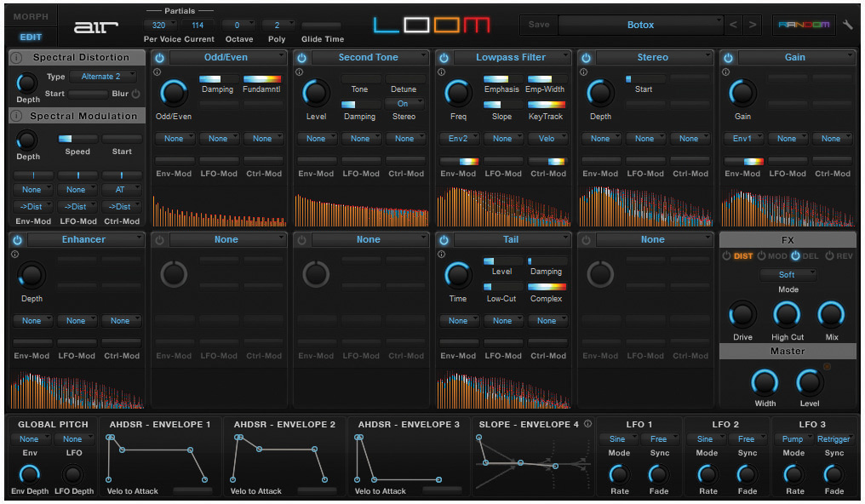Image resolution: width=865 pixels, height=504 pixels.
Task: Open the Lowpass Filter Velo source dropdown
Action: point(547,139)
